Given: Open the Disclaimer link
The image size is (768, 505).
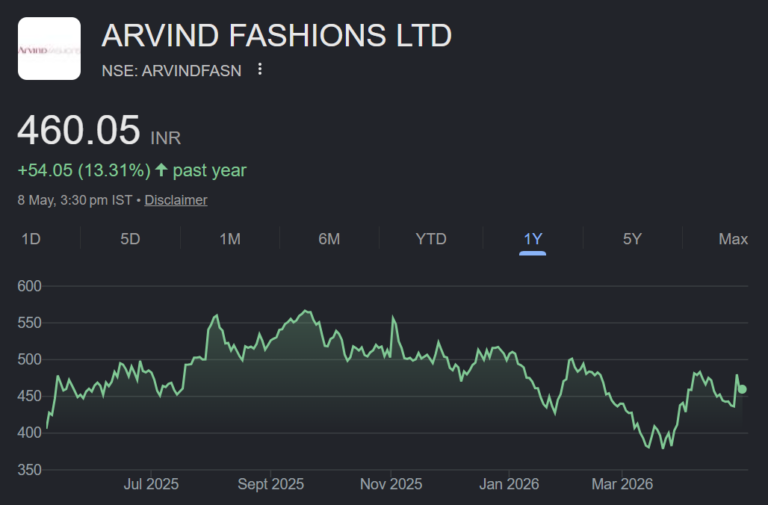Looking at the screenshot, I should pyautogui.click(x=176, y=200).
